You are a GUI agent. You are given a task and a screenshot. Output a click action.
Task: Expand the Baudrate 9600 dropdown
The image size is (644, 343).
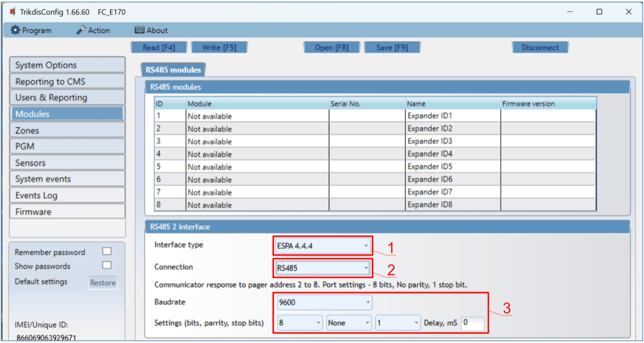point(324,303)
